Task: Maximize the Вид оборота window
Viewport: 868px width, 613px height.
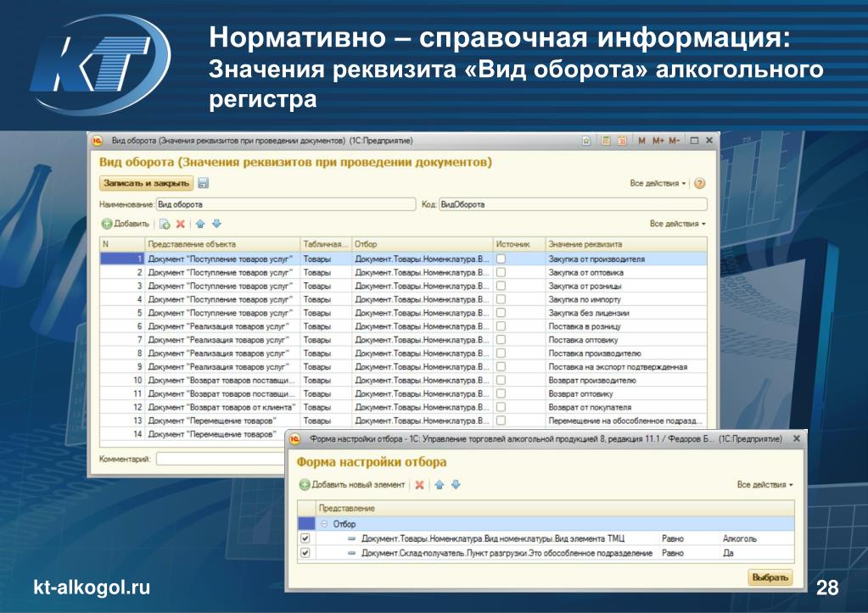Action: [x=694, y=141]
